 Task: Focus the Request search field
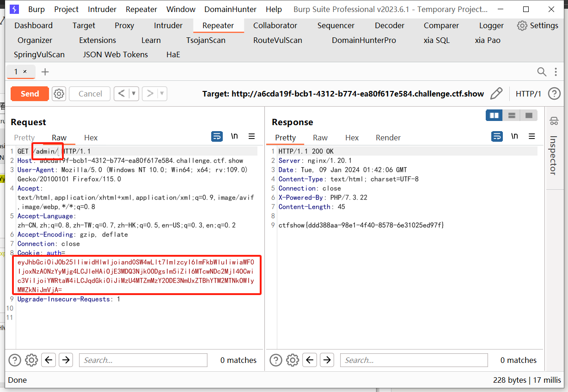click(x=143, y=360)
